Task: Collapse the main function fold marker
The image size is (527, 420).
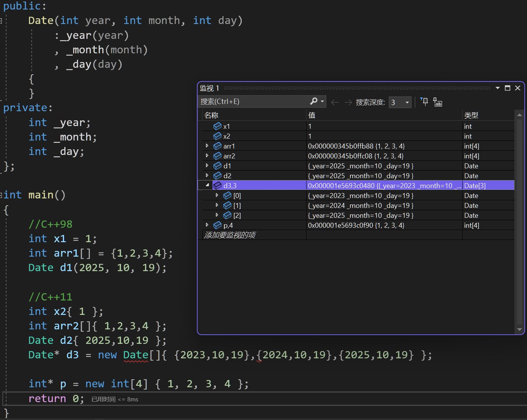Action: (x=1, y=195)
